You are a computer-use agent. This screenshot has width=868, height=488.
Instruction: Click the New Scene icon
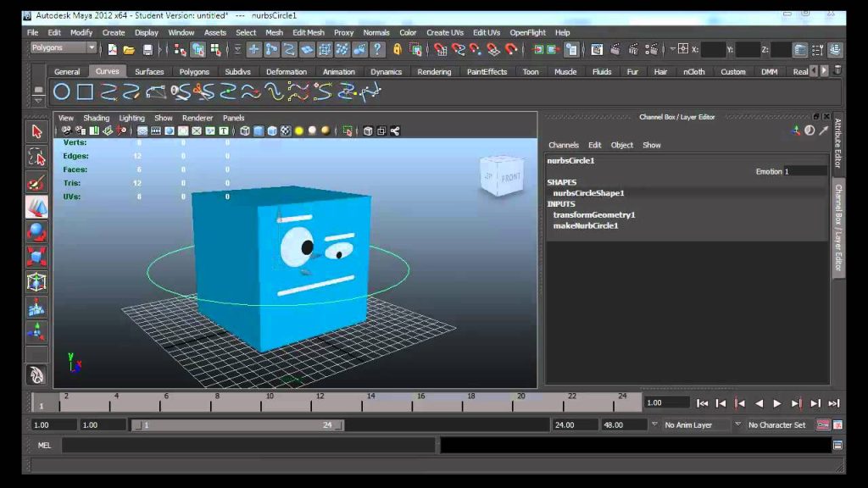[x=113, y=50]
